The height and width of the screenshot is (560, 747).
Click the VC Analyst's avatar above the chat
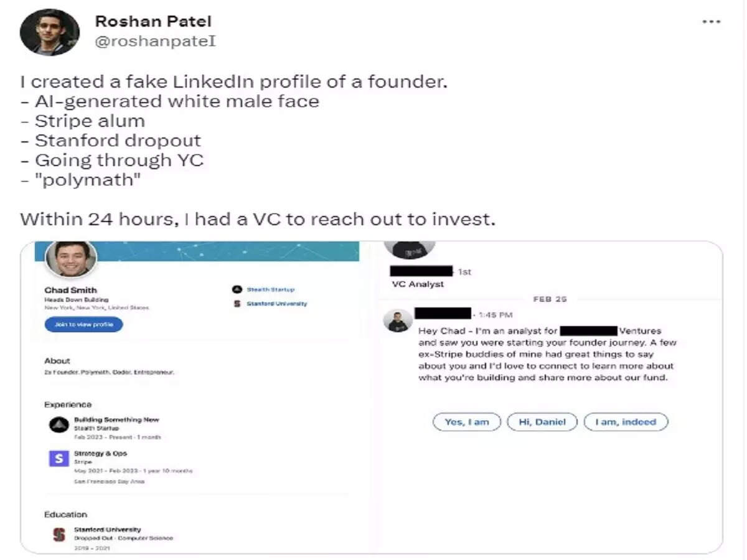(x=409, y=249)
